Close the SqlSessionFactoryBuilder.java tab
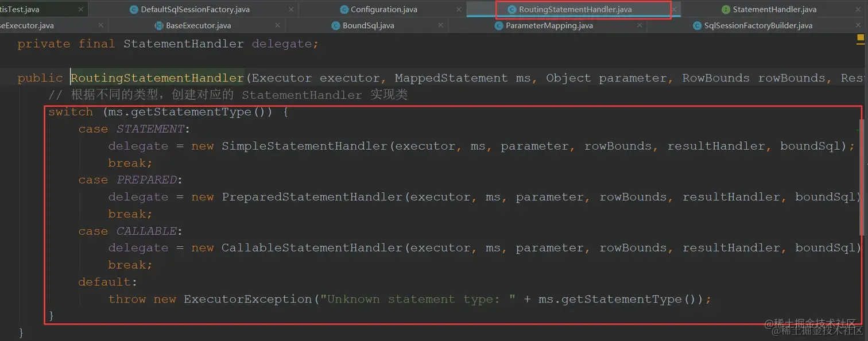Screen dimensions: 868x341 pos(858,25)
